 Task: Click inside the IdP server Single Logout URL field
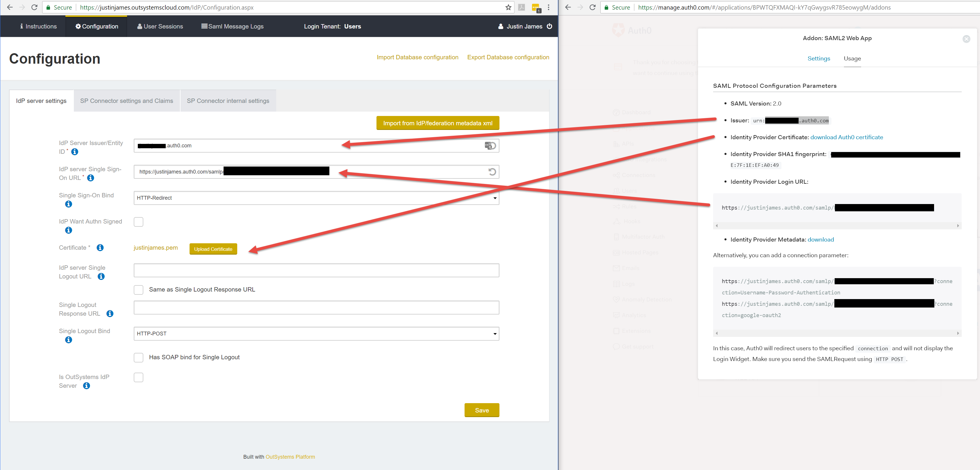click(x=316, y=270)
